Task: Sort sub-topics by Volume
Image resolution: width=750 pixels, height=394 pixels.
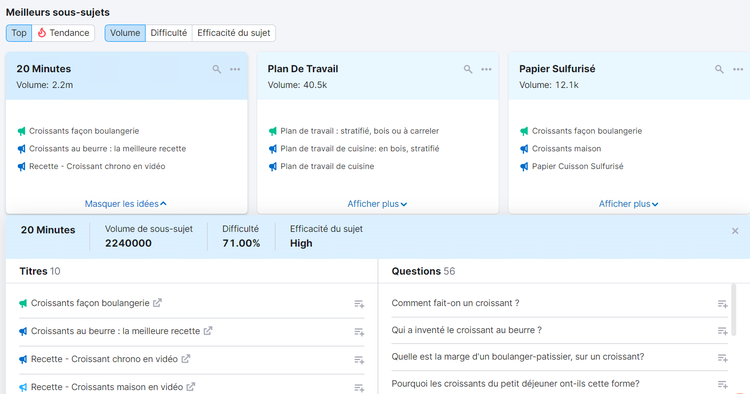Action: (125, 33)
